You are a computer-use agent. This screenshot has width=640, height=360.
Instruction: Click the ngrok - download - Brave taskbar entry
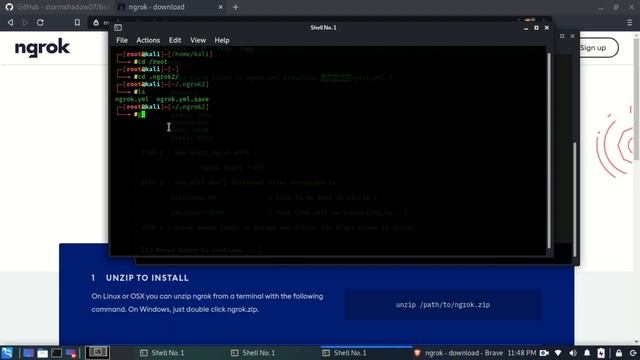pos(458,353)
